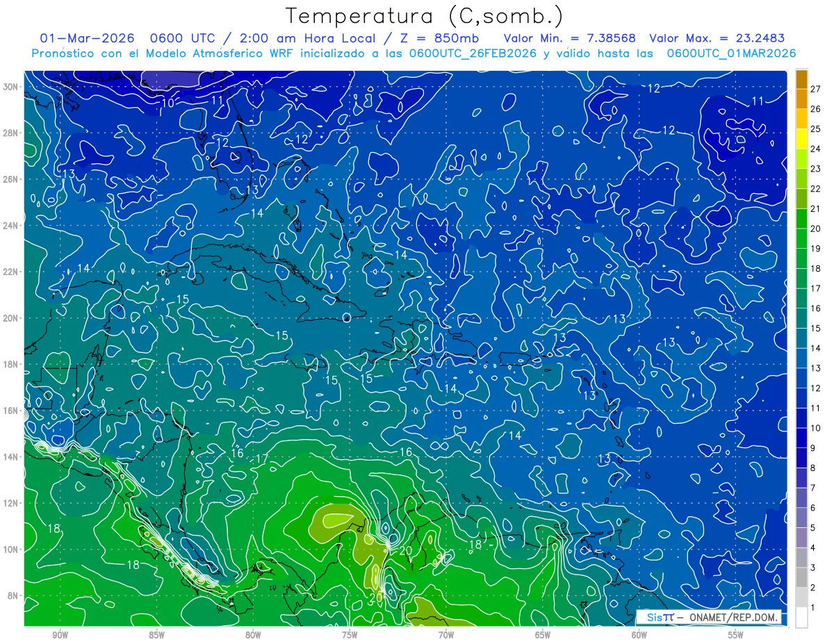Click the teal color scale segment between 15 and 16

(x=802, y=318)
